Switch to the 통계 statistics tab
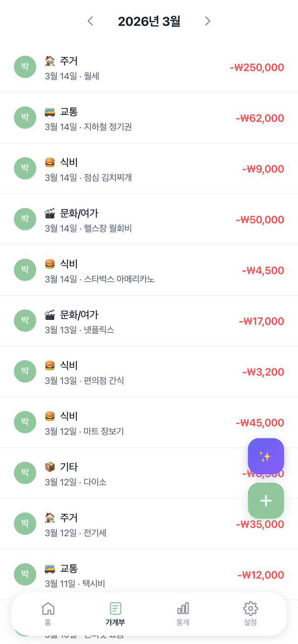This screenshot has height=644, width=298. coord(183,613)
